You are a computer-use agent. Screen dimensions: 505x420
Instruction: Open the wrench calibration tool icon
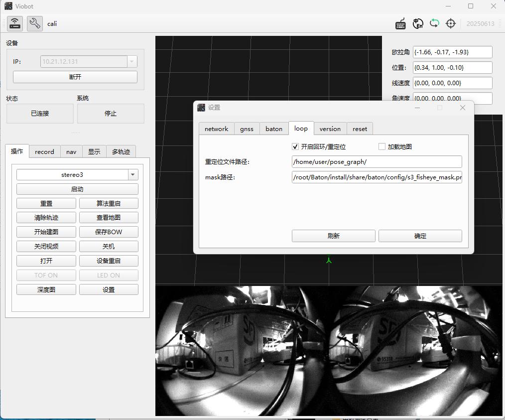35,23
